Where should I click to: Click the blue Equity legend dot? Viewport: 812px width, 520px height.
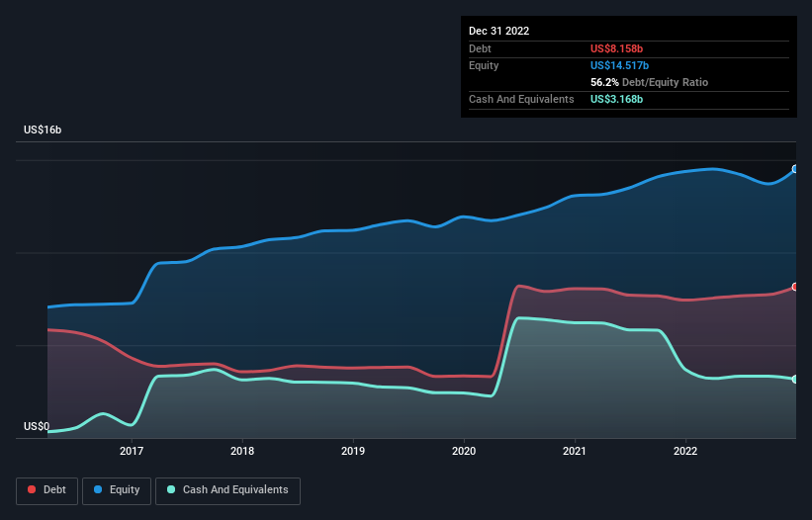(x=97, y=489)
